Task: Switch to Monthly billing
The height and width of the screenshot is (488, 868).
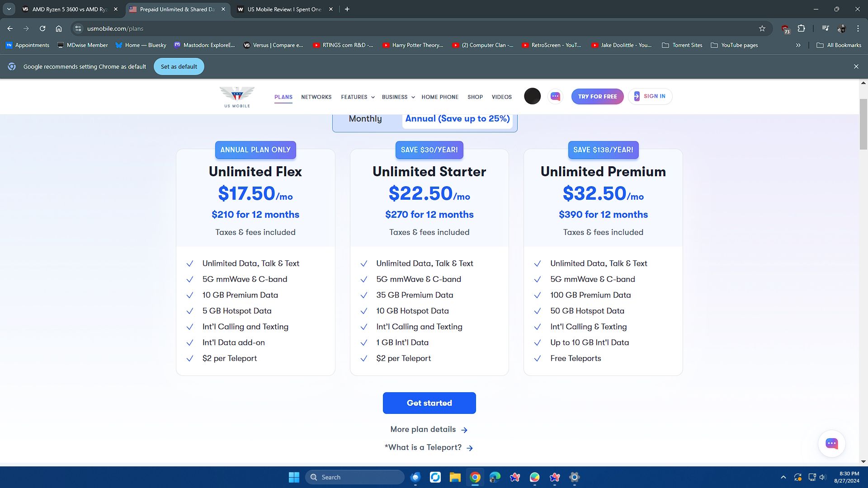Action: (x=365, y=119)
